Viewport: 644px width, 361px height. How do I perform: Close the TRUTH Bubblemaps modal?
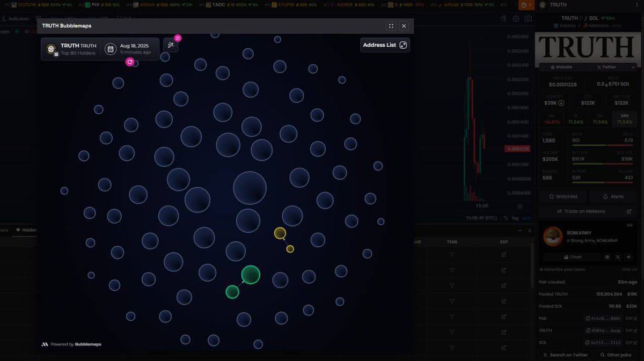[x=404, y=26]
